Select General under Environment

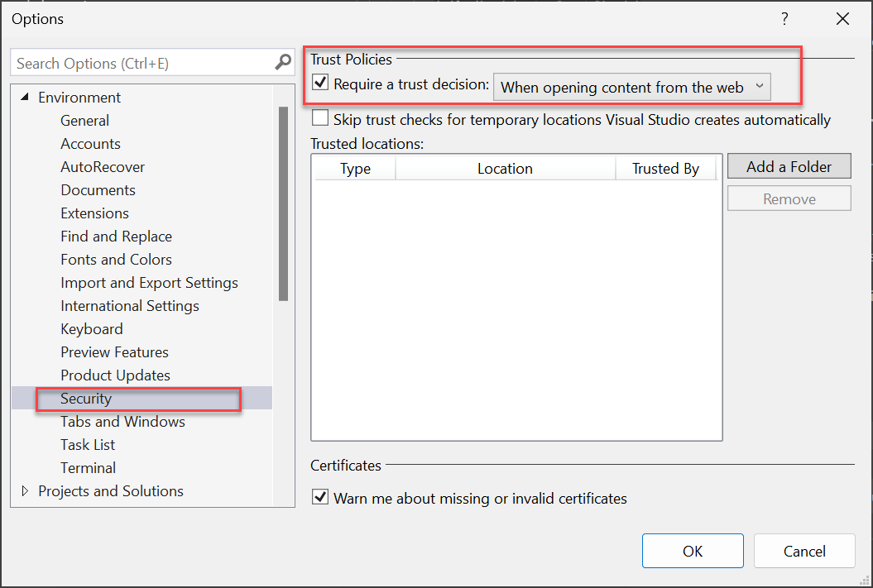[84, 121]
